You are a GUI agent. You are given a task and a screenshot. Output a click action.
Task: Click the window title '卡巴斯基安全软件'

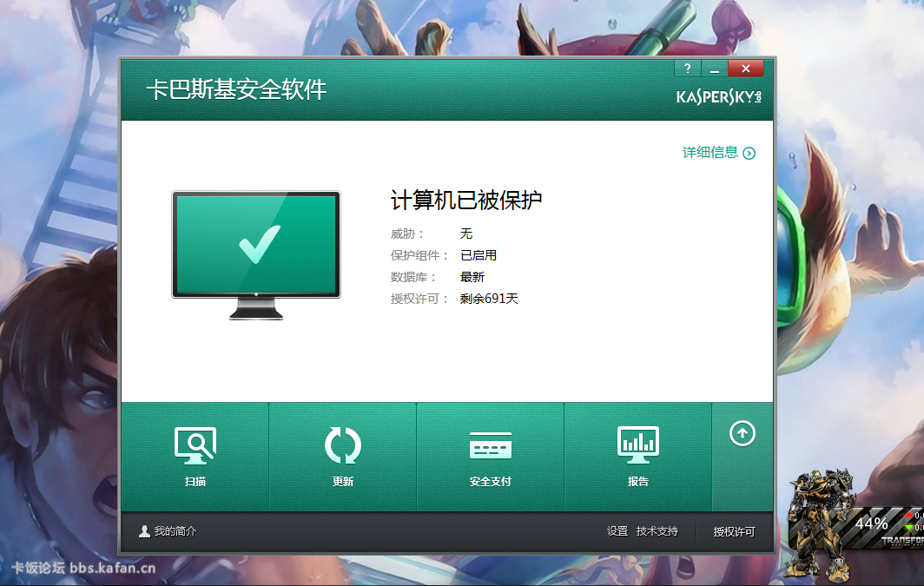tap(236, 89)
